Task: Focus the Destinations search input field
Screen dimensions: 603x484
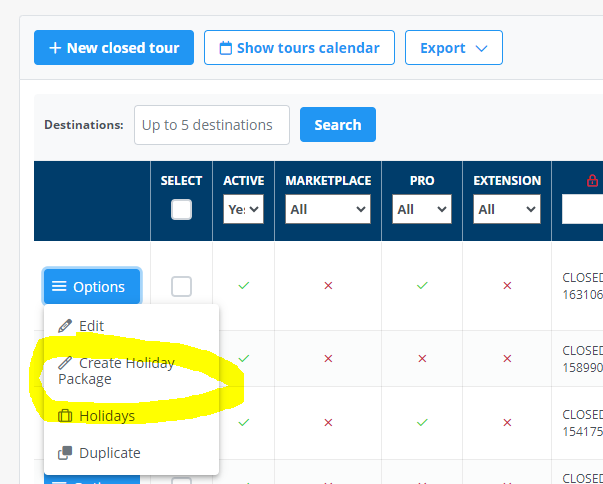Action: point(211,125)
